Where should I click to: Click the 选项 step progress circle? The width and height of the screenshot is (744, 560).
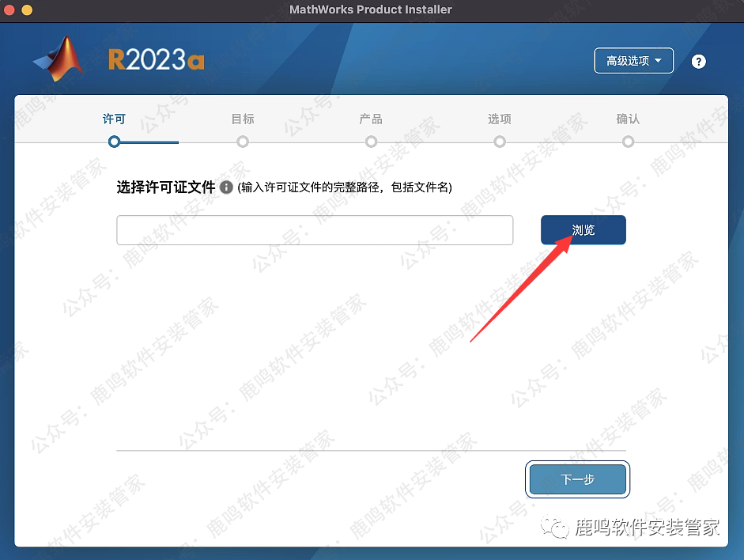[500, 142]
